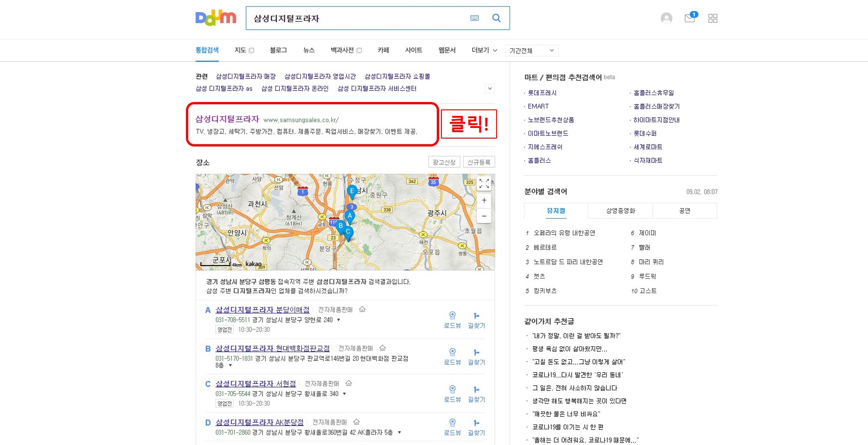Open article 코로나19를 이기는 시 한 편

point(568,427)
